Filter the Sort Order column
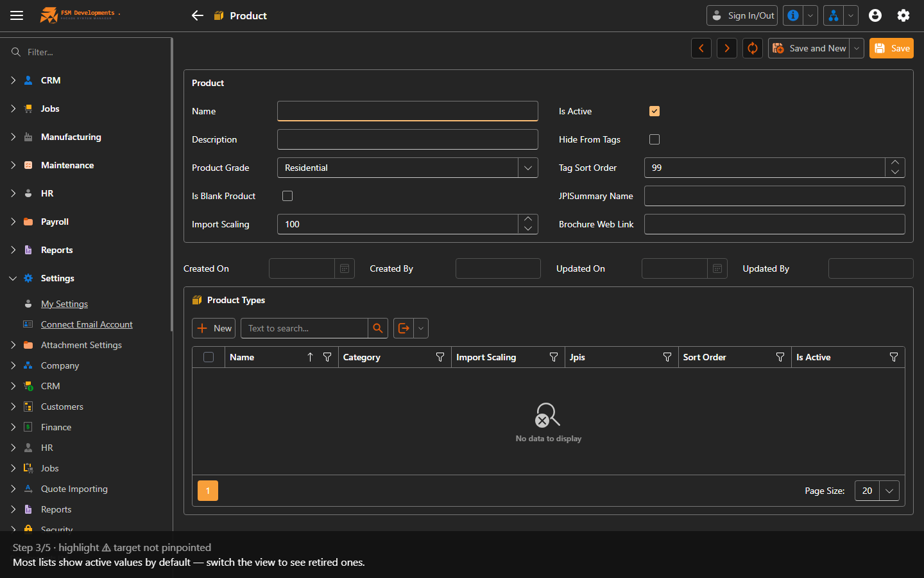This screenshot has height=578, width=924. [780, 357]
